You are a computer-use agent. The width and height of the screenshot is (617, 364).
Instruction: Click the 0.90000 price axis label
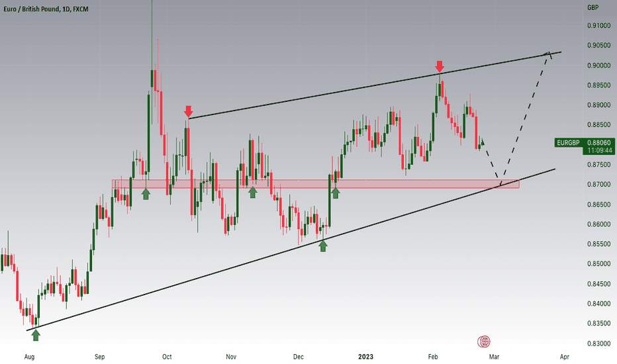599,66
